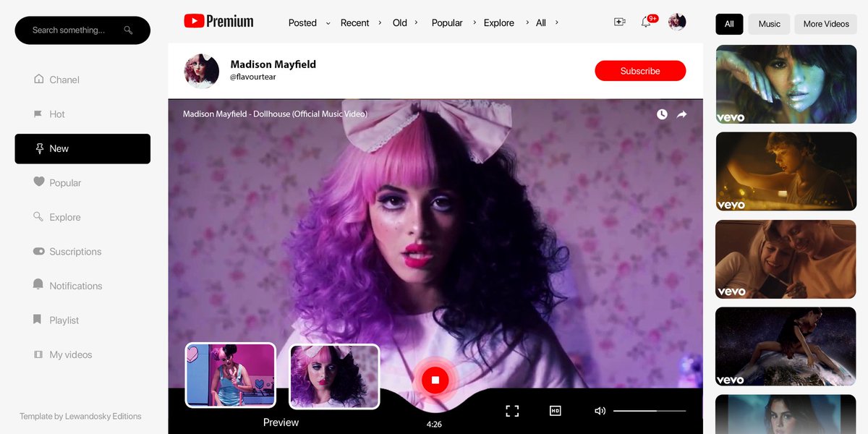Click the bell icon next to Notifications in sidebar

click(x=38, y=285)
